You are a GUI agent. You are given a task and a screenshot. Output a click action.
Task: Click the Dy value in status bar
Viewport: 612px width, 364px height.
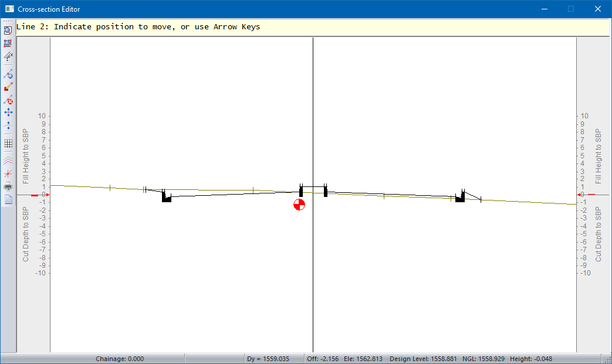(268, 359)
